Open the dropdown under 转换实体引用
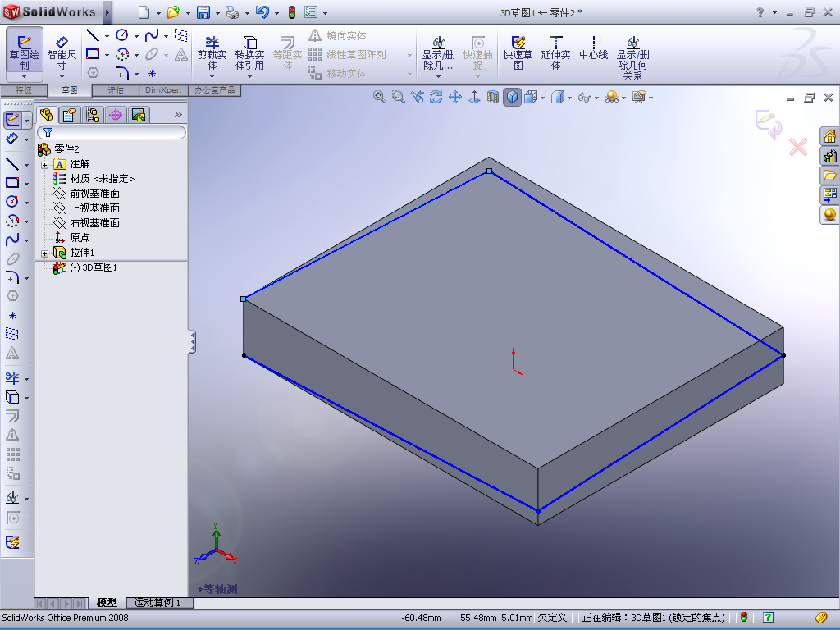840x630 pixels. tap(249, 76)
